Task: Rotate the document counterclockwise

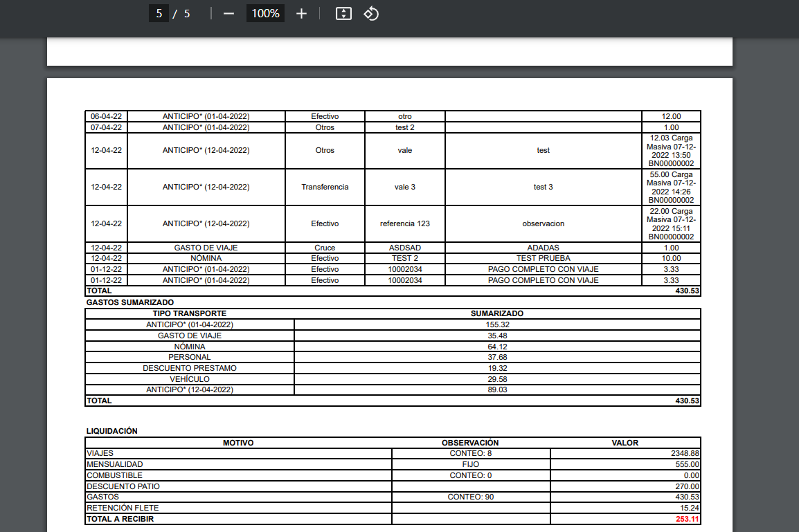Action: [x=371, y=14]
